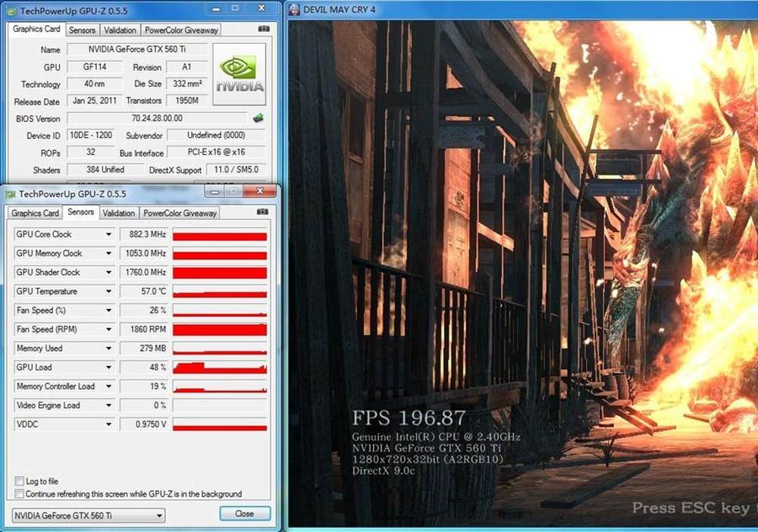Screen dimensions: 758x532
Task: Open Validation tab in the back GPU-Z window
Action: point(120,30)
